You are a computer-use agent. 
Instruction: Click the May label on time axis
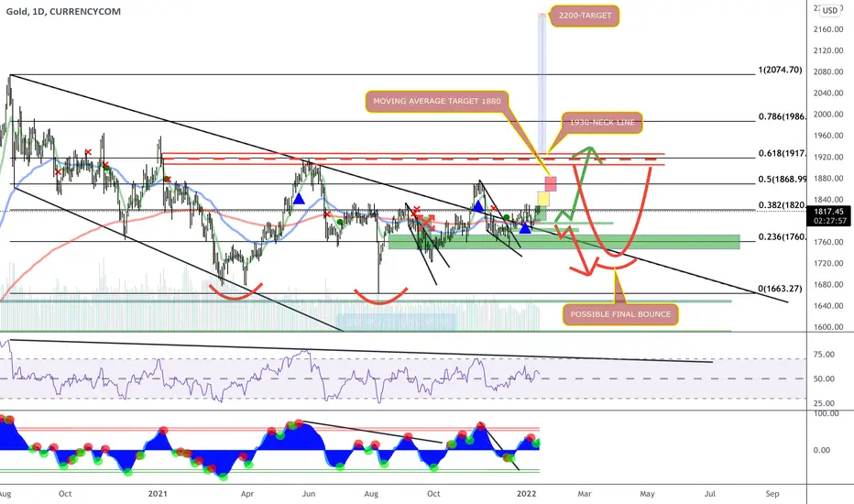pos(647,494)
